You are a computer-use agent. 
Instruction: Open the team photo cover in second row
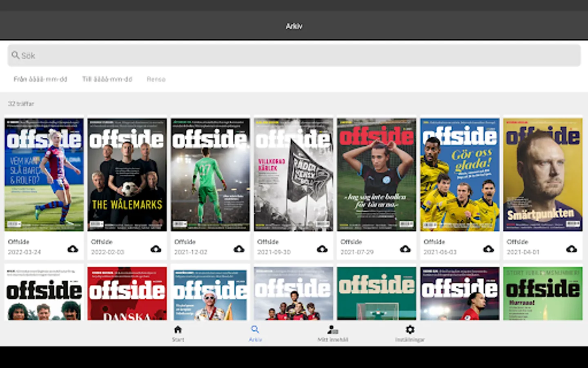point(294,294)
